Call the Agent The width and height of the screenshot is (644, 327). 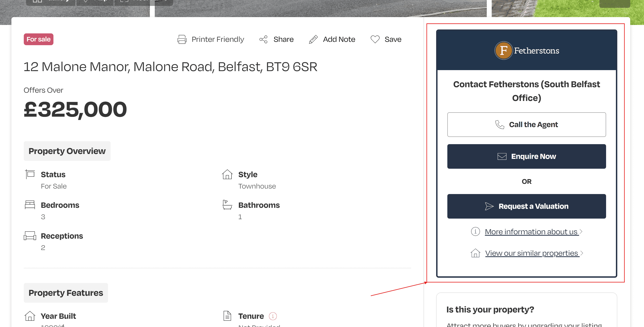point(527,125)
